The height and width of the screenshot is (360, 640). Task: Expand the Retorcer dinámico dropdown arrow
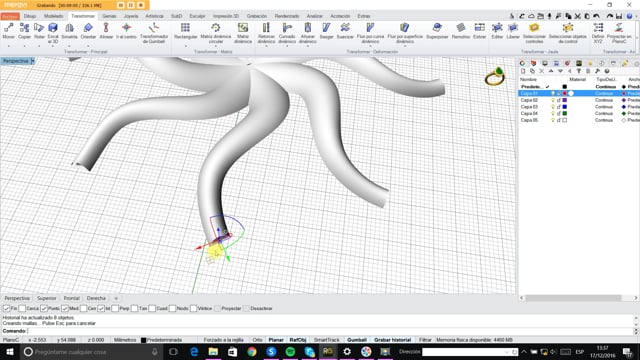(x=266, y=46)
